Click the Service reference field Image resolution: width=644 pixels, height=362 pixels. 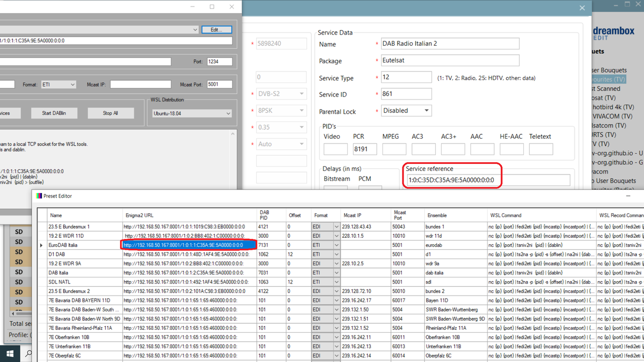pos(488,180)
